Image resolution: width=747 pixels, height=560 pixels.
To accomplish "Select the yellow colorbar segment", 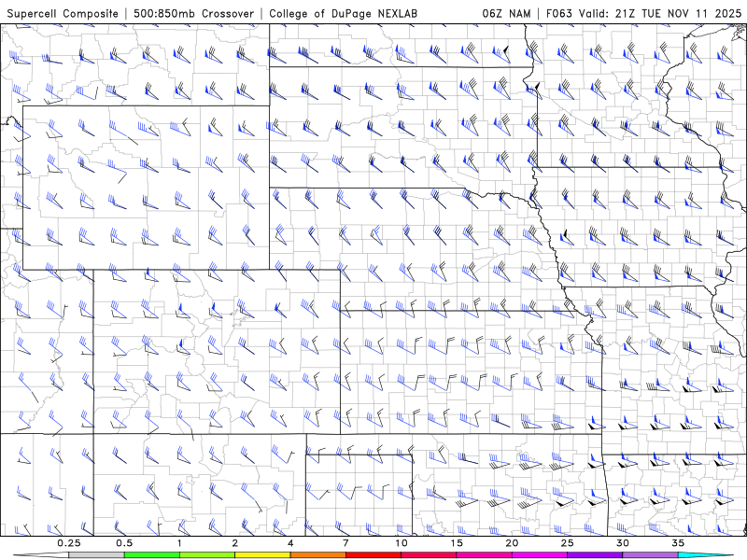I will [x=262, y=555].
